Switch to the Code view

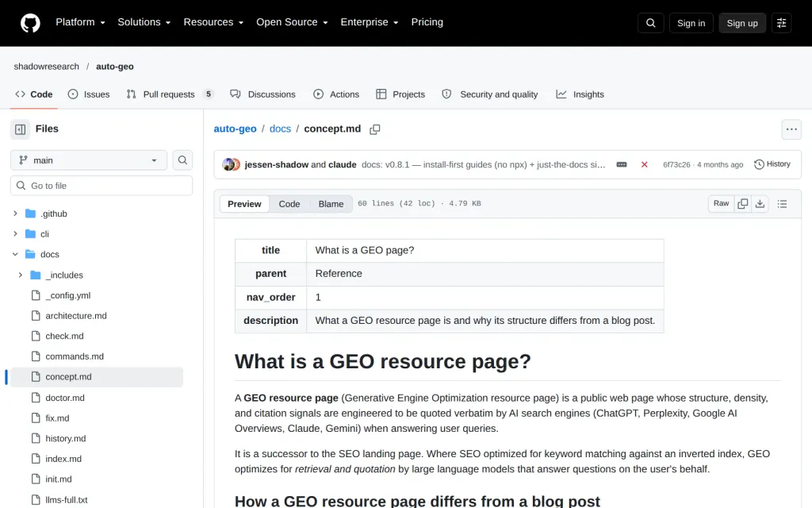289,204
